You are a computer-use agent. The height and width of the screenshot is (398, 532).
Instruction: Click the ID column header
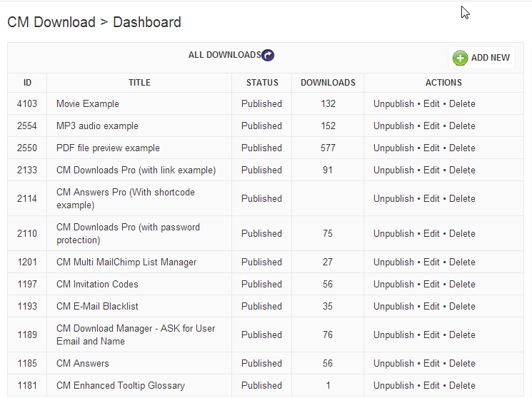[28, 83]
